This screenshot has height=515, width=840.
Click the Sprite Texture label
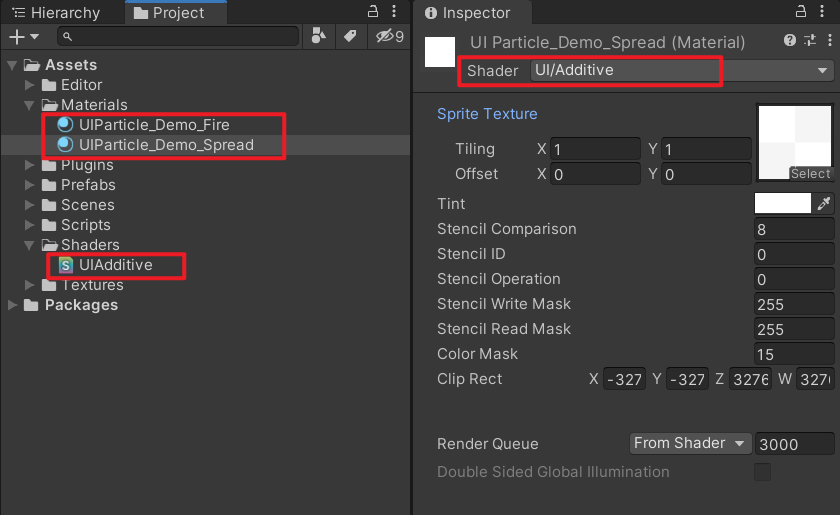(487, 114)
